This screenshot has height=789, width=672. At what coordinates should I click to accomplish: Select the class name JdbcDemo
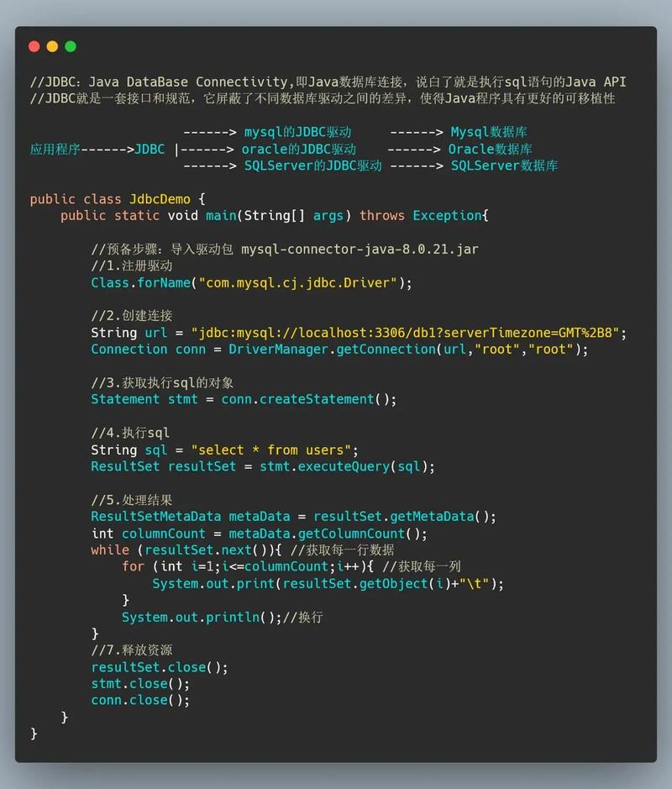(160, 199)
